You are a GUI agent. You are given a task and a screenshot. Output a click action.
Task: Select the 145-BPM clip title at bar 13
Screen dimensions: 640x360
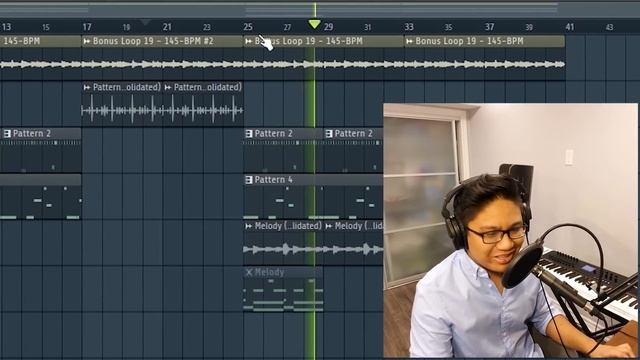point(22,41)
